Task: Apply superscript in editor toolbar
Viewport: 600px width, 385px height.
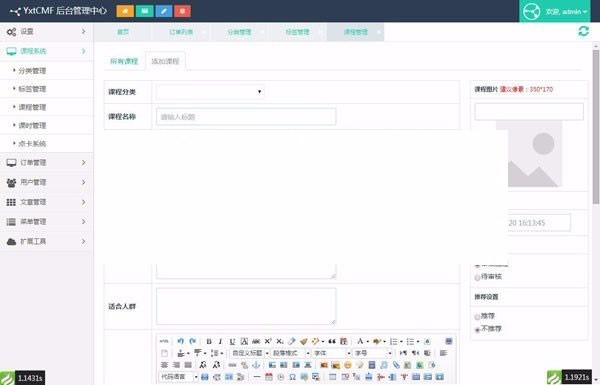Action: coord(268,341)
